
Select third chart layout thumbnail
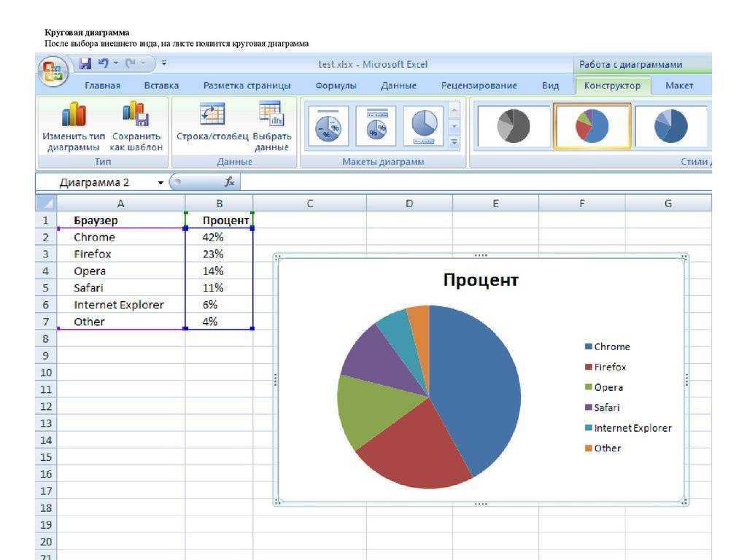pos(424,126)
